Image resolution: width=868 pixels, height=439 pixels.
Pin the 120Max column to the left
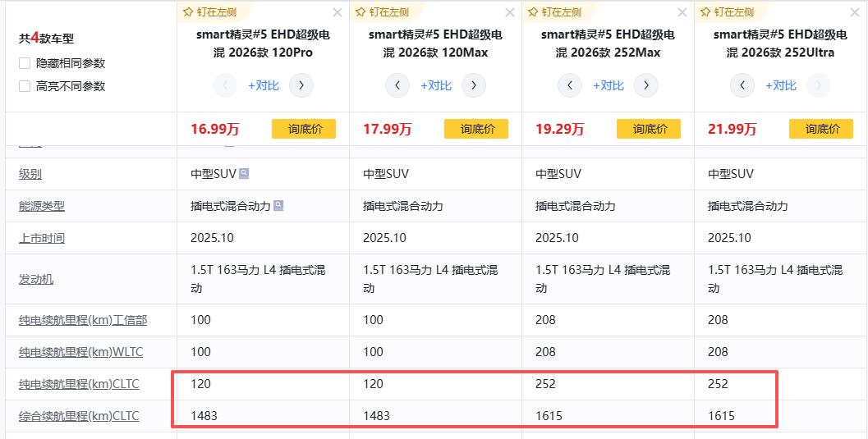coord(386,12)
